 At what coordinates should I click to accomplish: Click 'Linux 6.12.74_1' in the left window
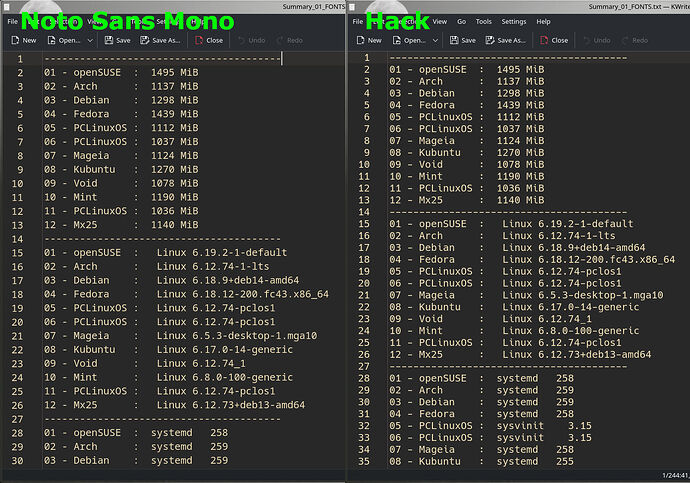click(x=201, y=363)
